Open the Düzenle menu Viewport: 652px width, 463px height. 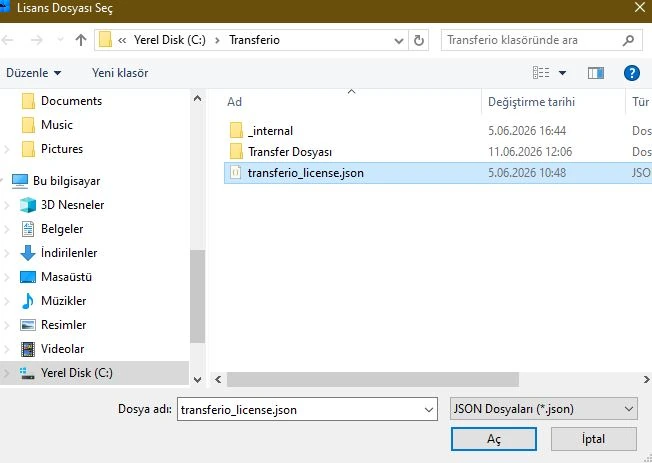pyautogui.click(x=33, y=73)
